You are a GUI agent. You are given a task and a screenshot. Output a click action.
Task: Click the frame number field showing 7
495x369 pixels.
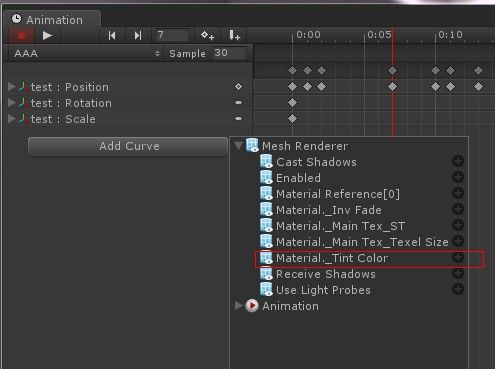point(172,35)
